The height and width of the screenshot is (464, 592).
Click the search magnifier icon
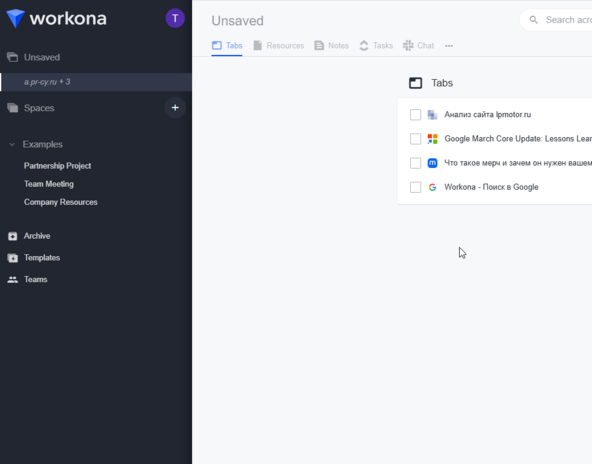coord(533,20)
